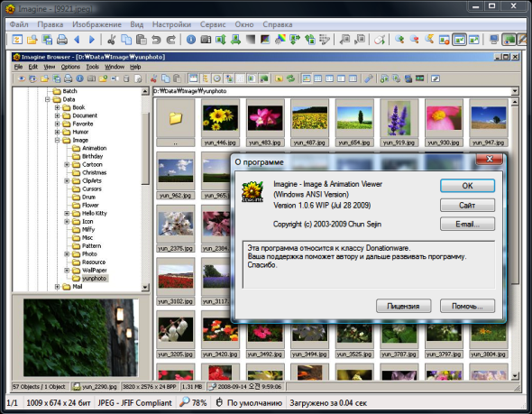
Task: Click "JPEG - JFIF Compliant" in status bar
Action: pyautogui.click(x=134, y=403)
